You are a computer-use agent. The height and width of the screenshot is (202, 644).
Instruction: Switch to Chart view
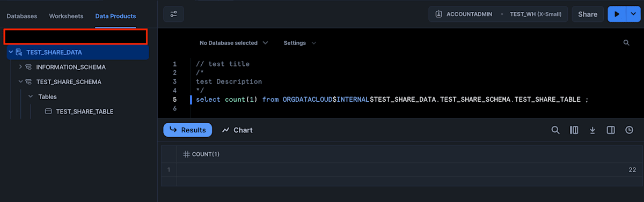(237, 130)
